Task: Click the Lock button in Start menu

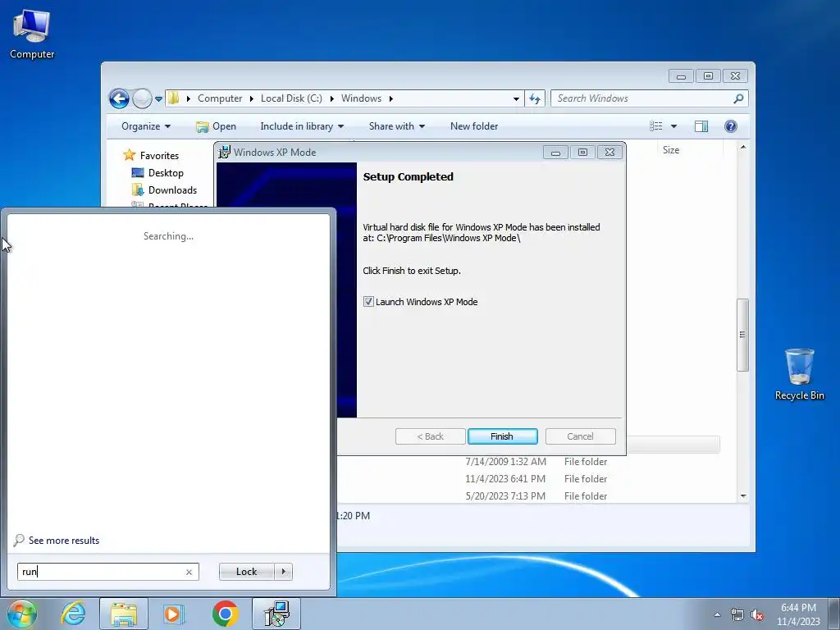Action: [x=246, y=572]
